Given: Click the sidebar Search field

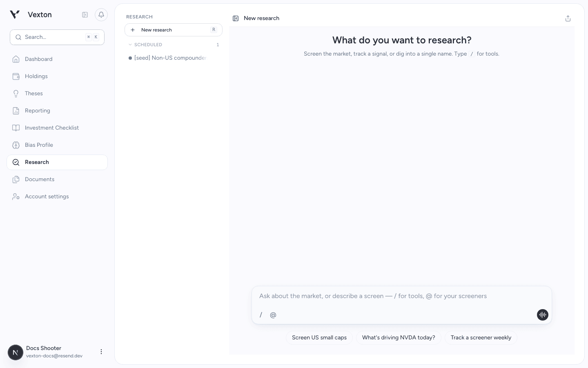Looking at the screenshot, I should coord(57,37).
